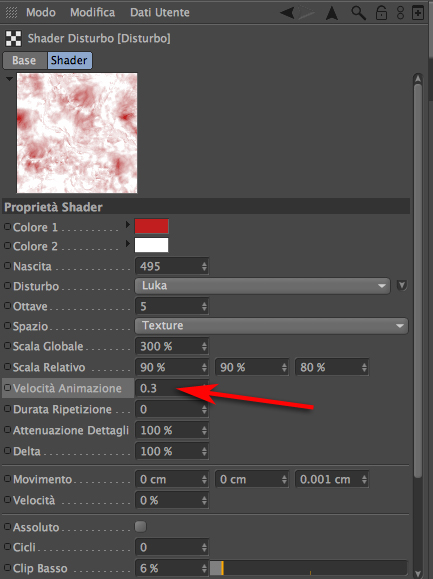Click the Delta stepper arrows
The width and height of the screenshot is (433, 579).
click(205, 451)
